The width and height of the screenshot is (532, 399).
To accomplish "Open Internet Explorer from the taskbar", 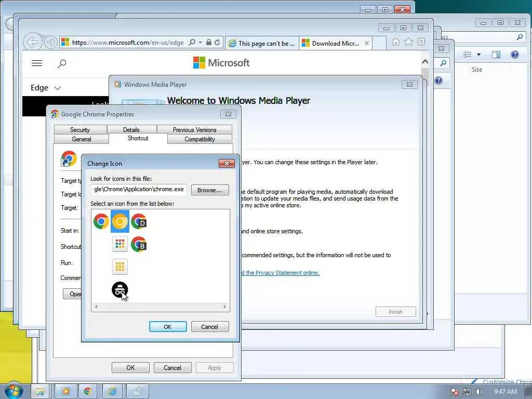I will coord(112,392).
